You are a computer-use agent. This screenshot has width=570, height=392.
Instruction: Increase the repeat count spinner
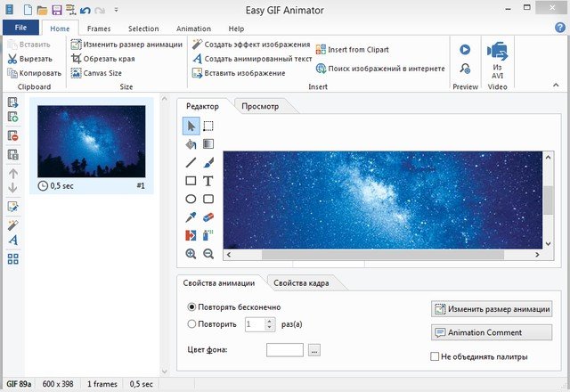[x=270, y=322]
